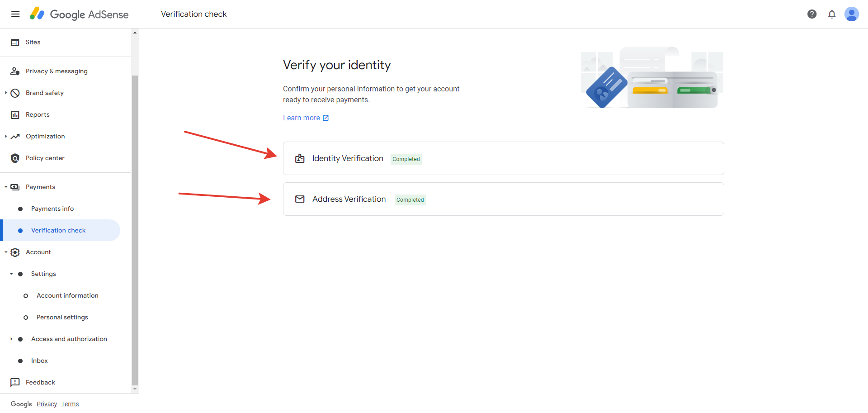
Task: Click the Google AdSense logo
Action: click(x=79, y=14)
